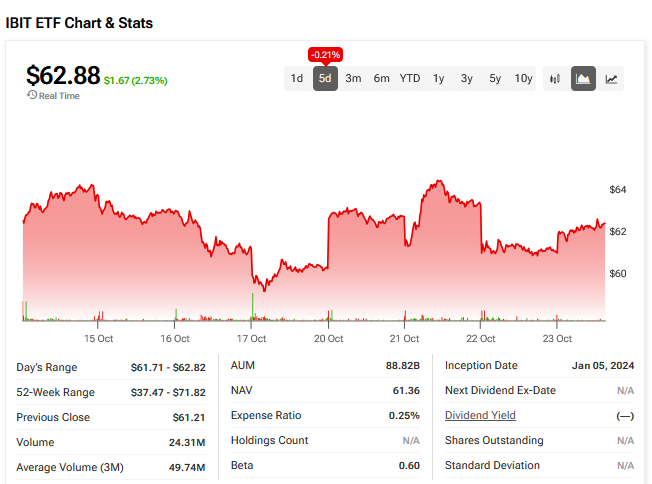Select the 1d time range
Screen dimensions: 652x484
297,79
